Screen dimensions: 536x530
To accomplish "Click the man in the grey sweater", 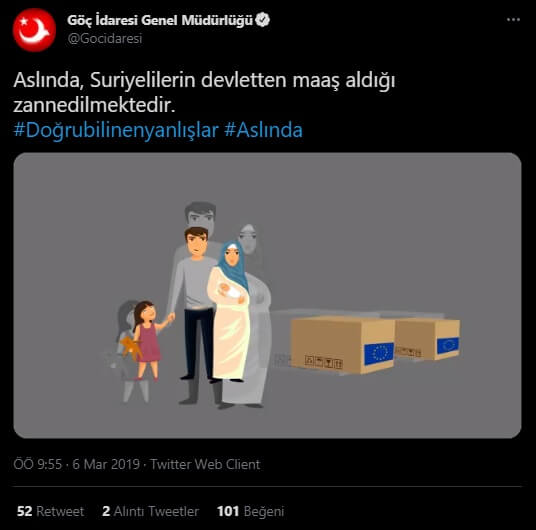I will 195,304.
